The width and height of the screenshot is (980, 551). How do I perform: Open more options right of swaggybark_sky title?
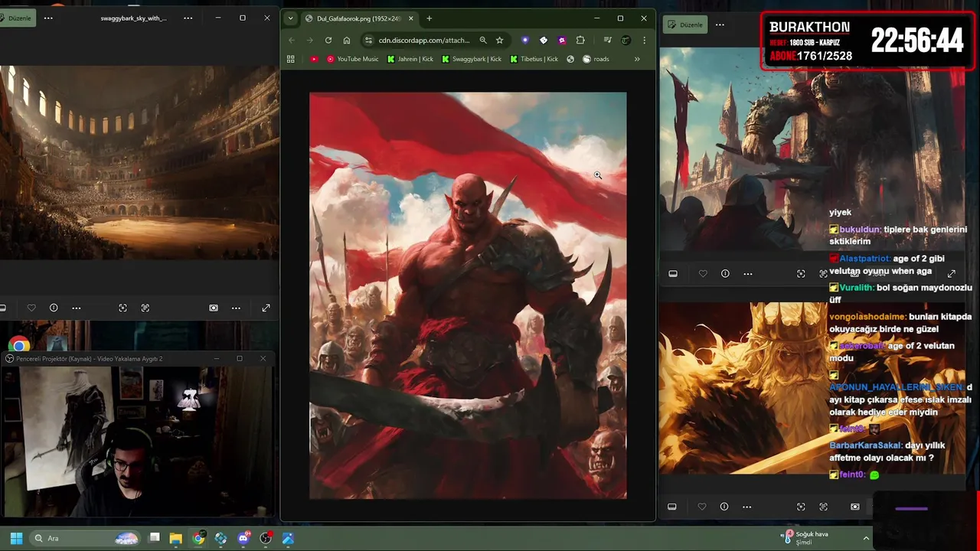tap(188, 18)
